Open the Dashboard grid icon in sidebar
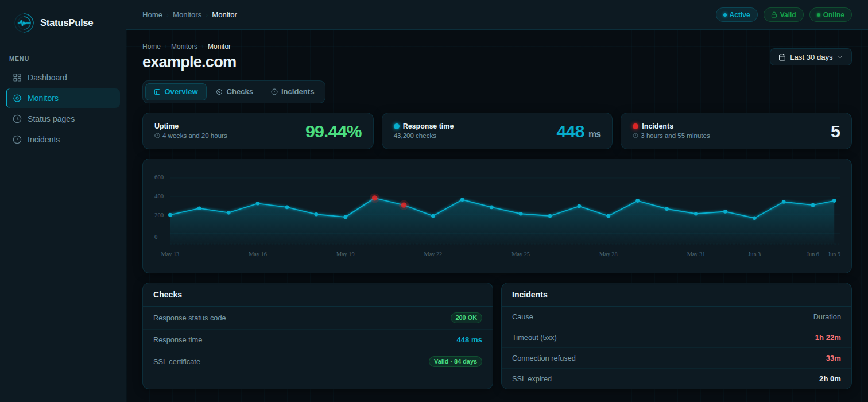Viewport: 868px width, 402px height. [x=17, y=78]
